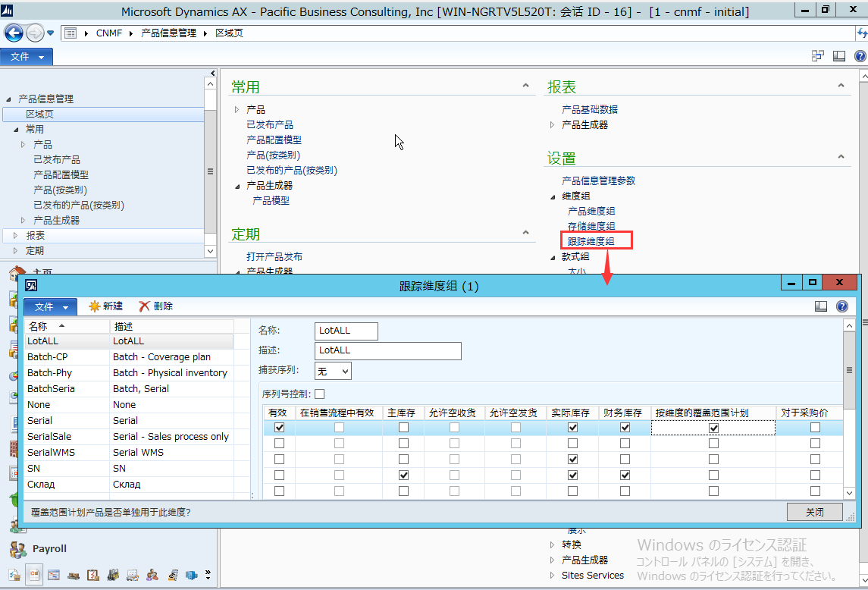Open the main window 文件 menu
This screenshot has height=590, width=868.
pyautogui.click(x=27, y=57)
